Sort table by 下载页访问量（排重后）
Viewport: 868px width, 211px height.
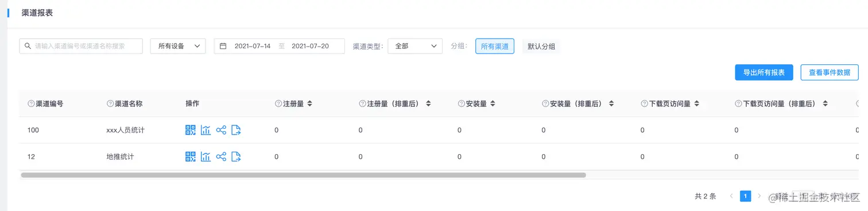(x=825, y=104)
